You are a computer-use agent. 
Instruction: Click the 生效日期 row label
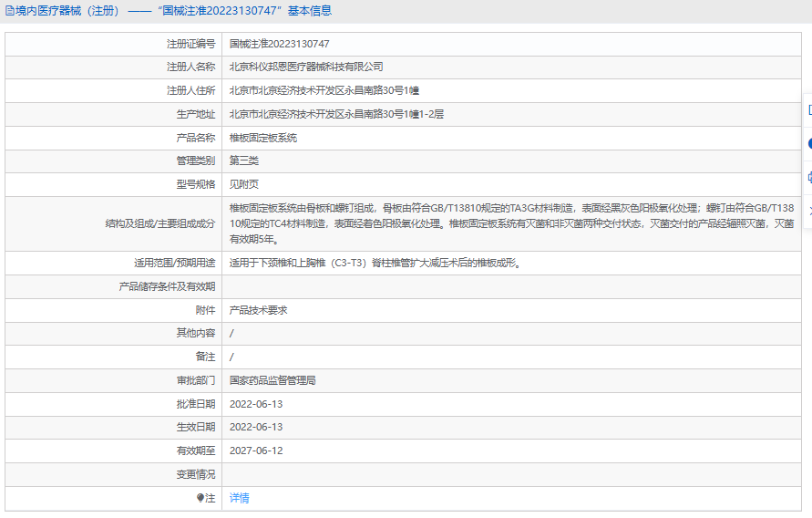tap(196, 428)
